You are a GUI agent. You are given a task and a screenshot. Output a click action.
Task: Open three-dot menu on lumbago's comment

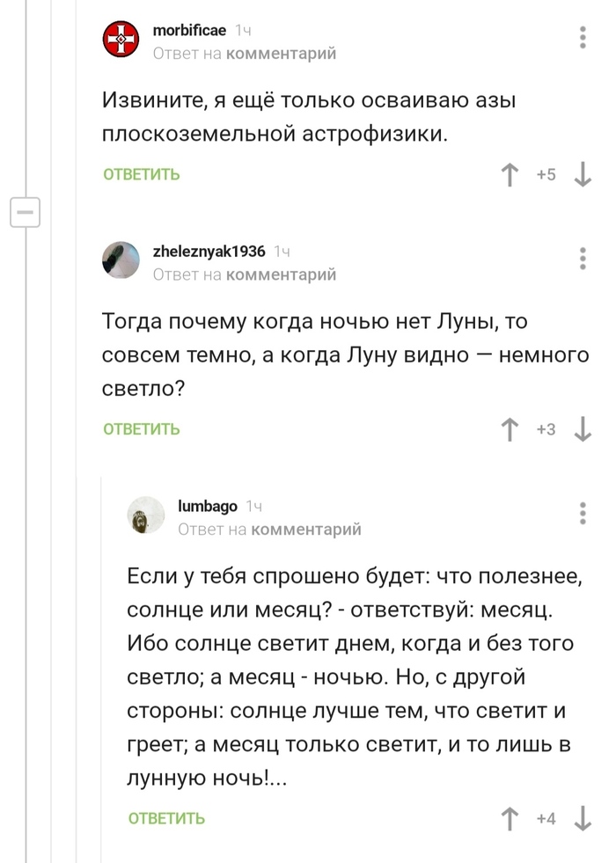(x=583, y=513)
